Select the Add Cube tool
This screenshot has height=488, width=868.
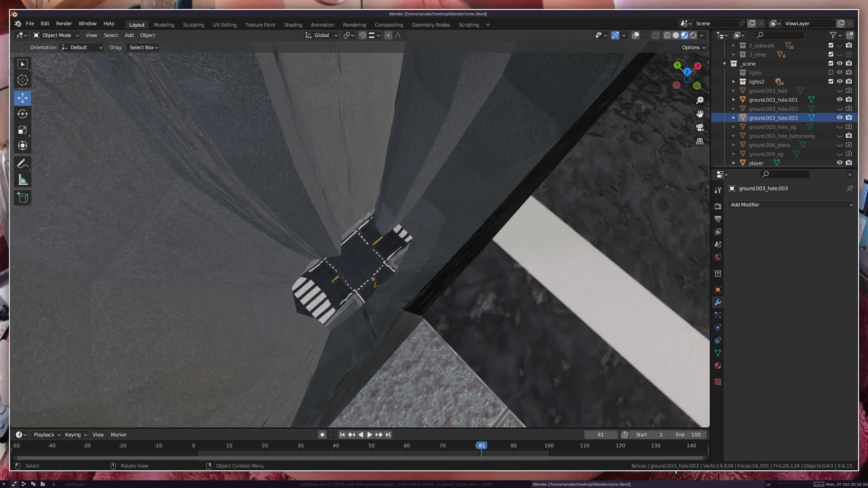point(23,197)
